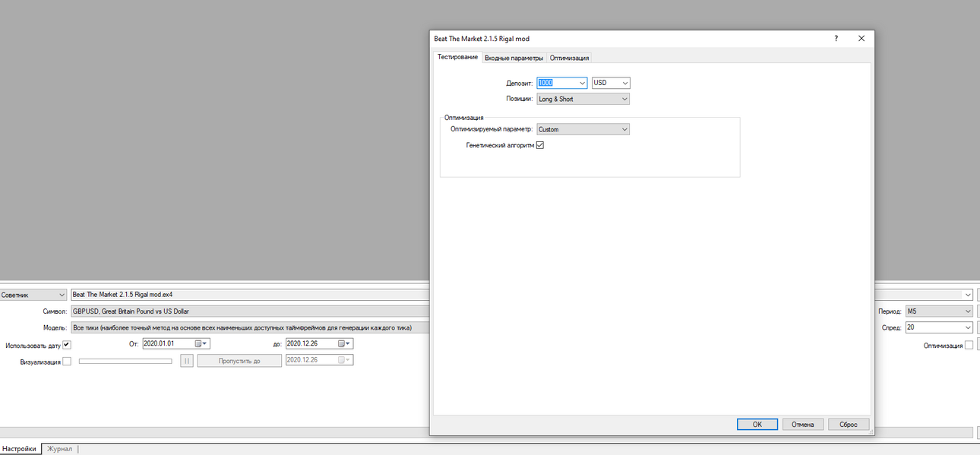
Task: Close the Beat The Market dialog
Action: coord(861,39)
